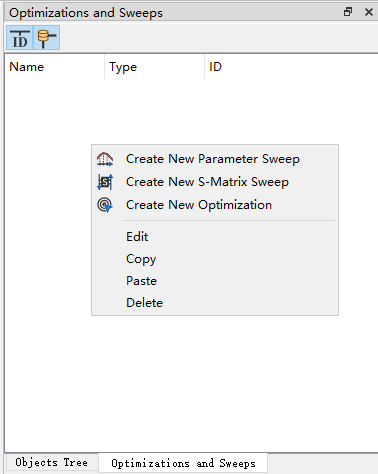This screenshot has height=474, width=378.
Task: Choose Create New Optimization
Action: 215,205
